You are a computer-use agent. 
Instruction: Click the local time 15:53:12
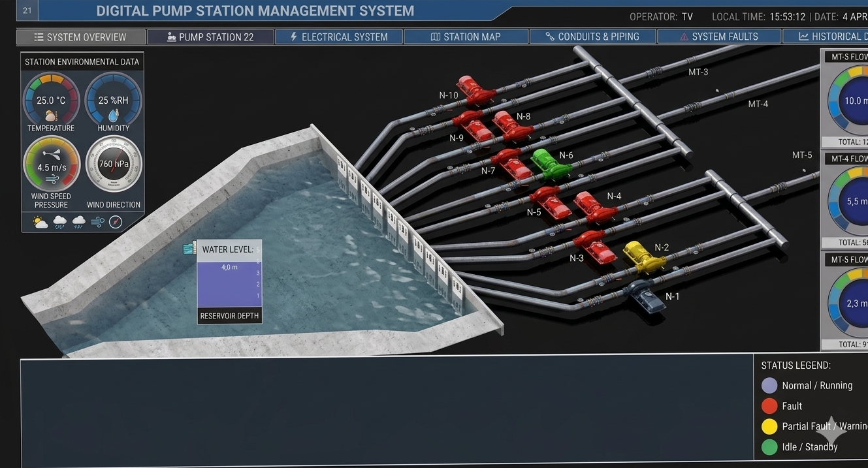click(x=787, y=17)
